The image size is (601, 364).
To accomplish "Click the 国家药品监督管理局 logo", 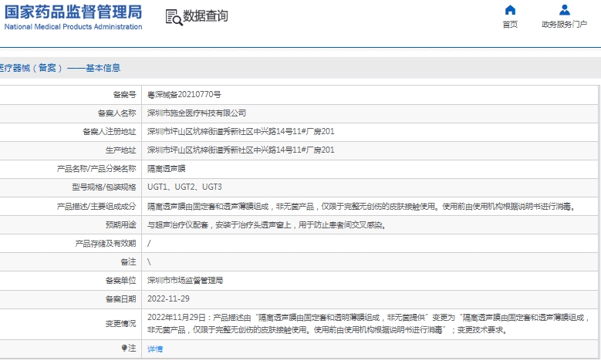I will [x=73, y=12].
